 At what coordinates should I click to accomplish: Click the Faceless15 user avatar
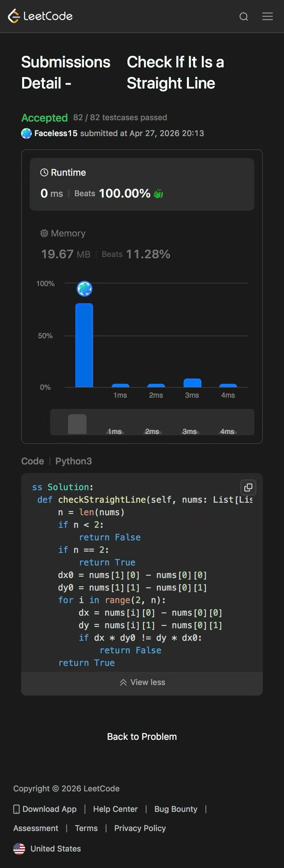[26, 133]
